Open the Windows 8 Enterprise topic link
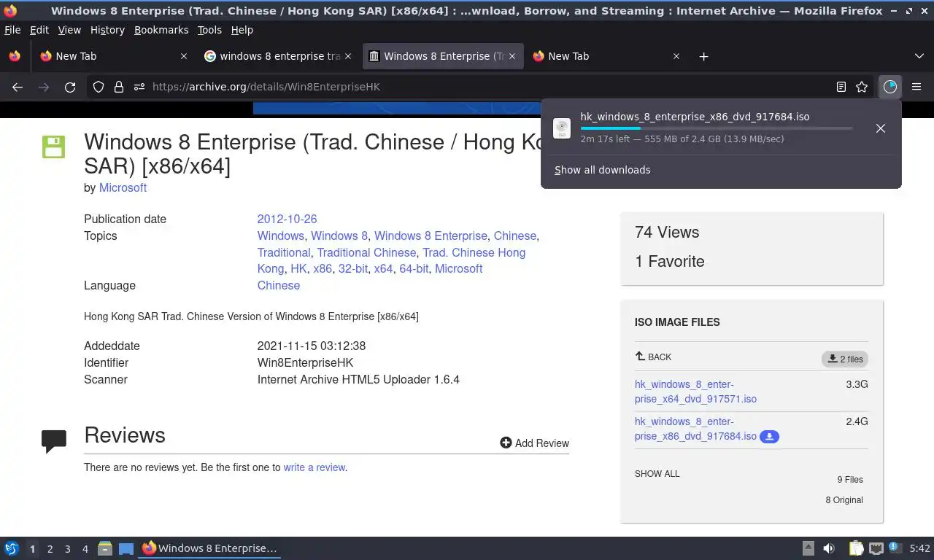This screenshot has height=560, width=934. click(431, 236)
